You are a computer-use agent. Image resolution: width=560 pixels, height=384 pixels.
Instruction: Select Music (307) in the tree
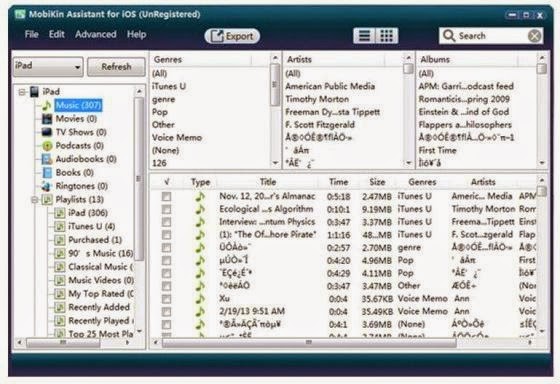tap(79, 105)
